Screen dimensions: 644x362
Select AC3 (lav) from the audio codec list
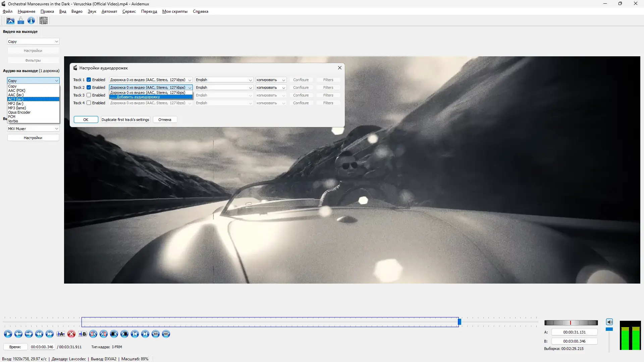[x=33, y=99]
